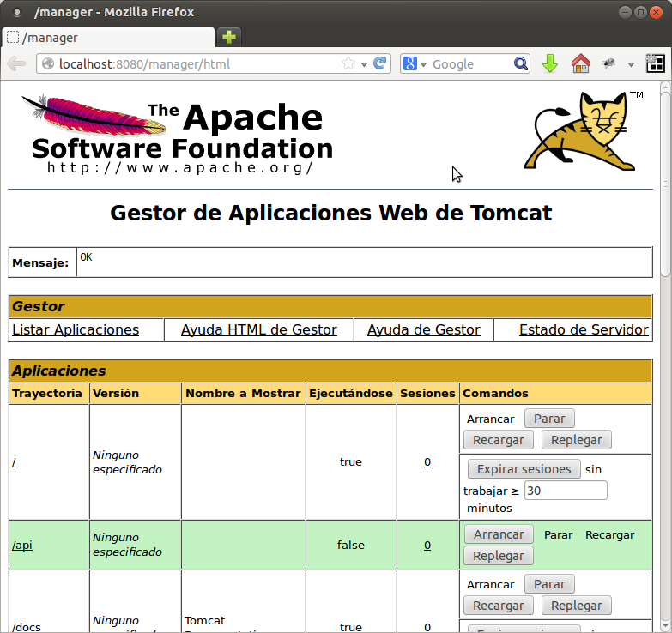This screenshot has width=672, height=633.
Task: Click the OK message text
Action: [x=86, y=257]
